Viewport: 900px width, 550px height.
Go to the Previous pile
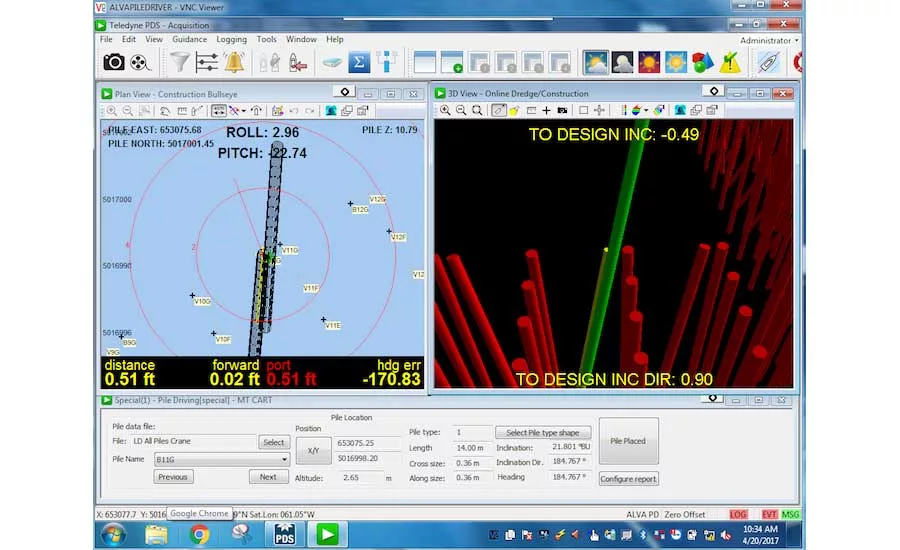(x=173, y=477)
